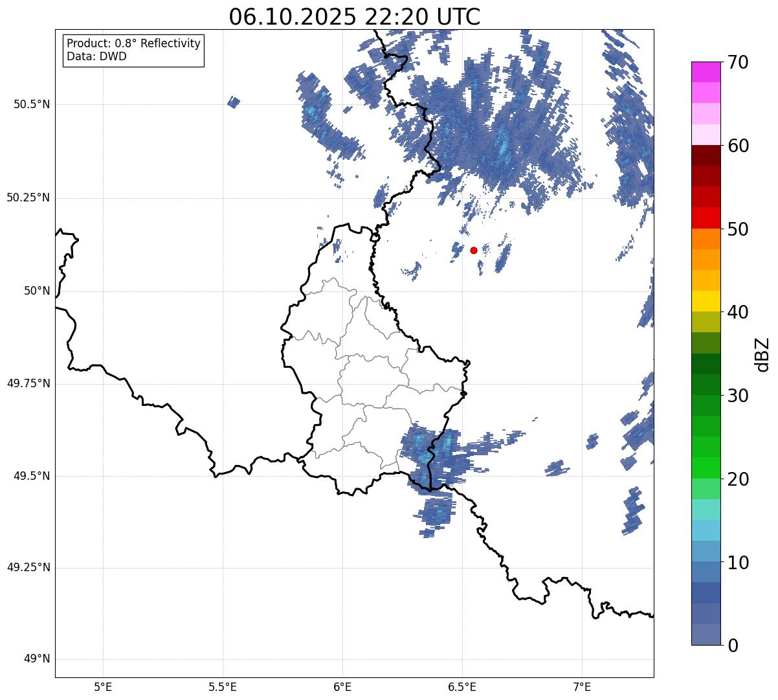Click the 40 tick on colorbar
The width and height of the screenshot is (778, 700).
tap(738, 312)
